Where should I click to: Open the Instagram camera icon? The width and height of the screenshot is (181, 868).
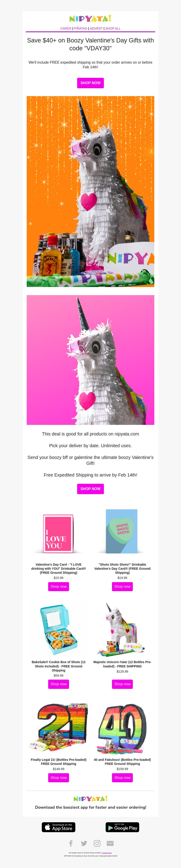coord(97,843)
